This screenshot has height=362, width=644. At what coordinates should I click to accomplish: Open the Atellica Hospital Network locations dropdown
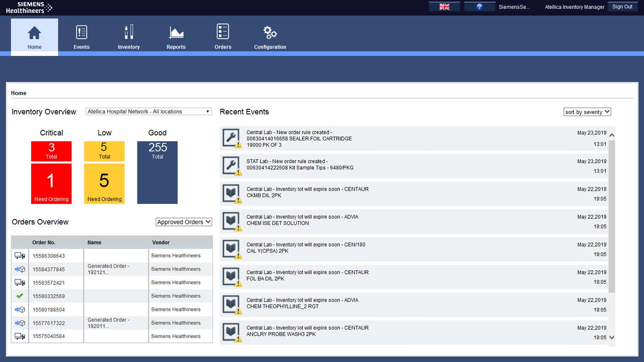148,111
